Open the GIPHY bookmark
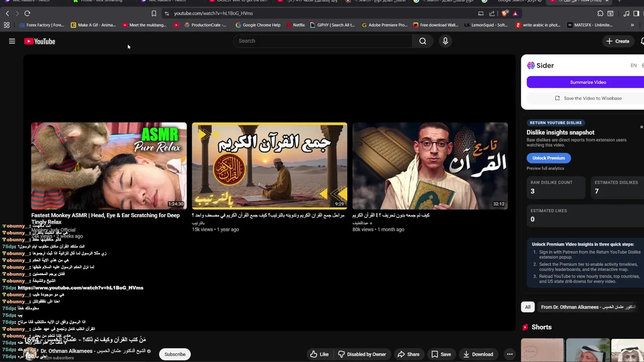The height and width of the screenshot is (362, 644). [x=333, y=25]
